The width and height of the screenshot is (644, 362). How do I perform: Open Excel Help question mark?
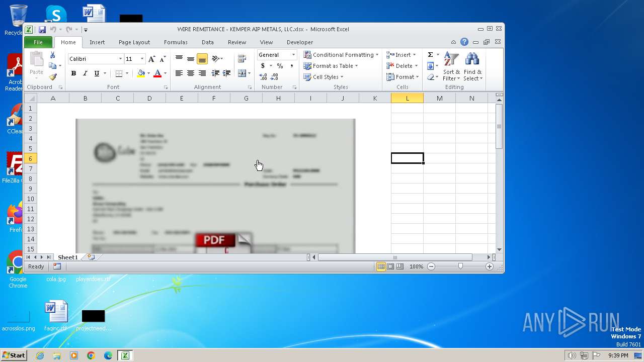point(464,42)
